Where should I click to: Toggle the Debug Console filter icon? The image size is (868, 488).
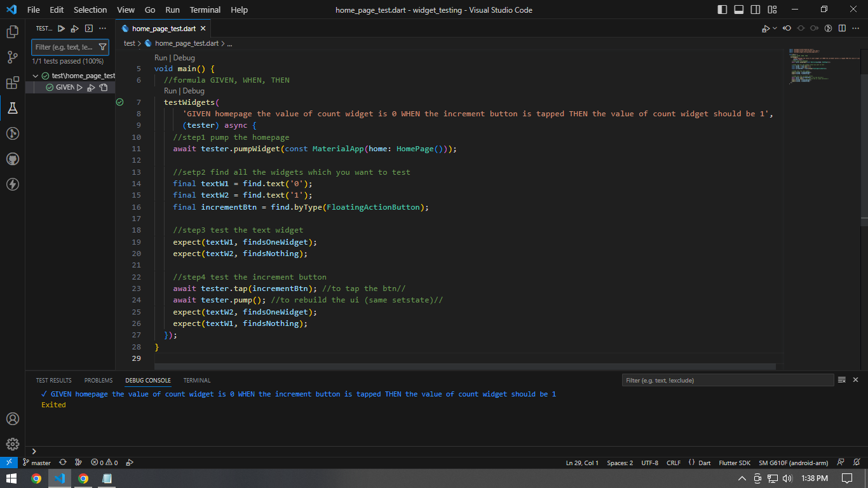843,379
